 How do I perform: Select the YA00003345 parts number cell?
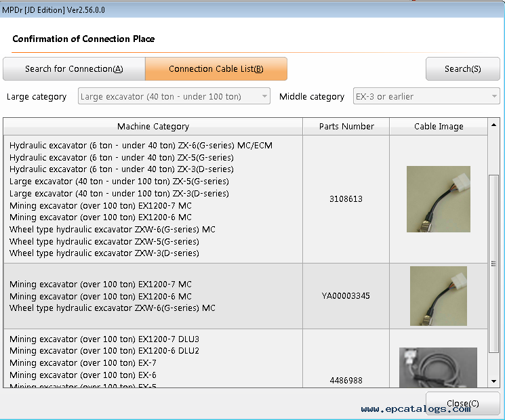(x=346, y=296)
